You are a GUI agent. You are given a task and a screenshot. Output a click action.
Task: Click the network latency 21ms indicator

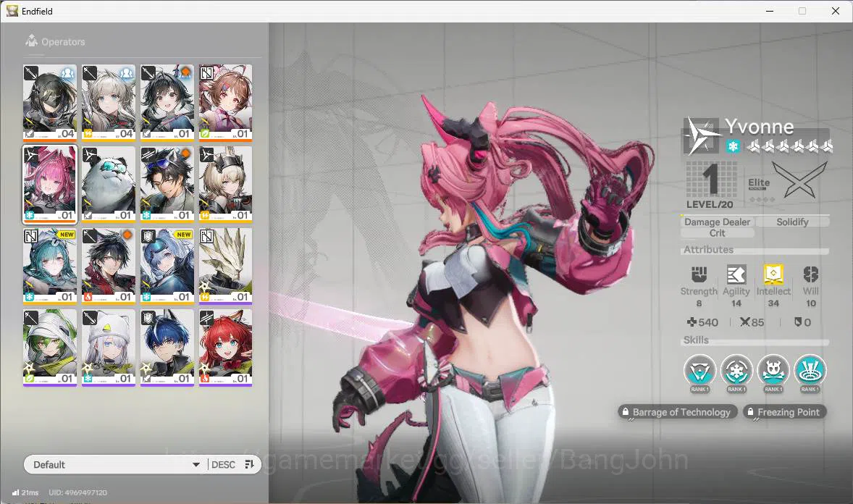25,492
